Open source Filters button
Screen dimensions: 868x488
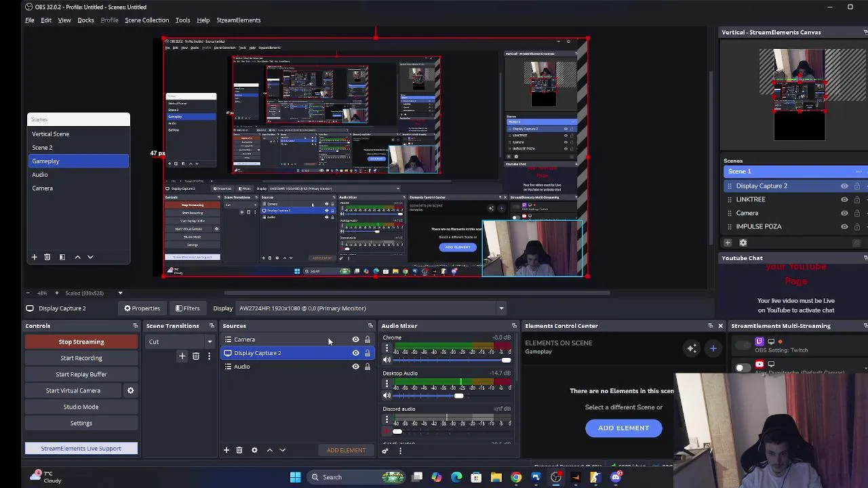pos(188,308)
